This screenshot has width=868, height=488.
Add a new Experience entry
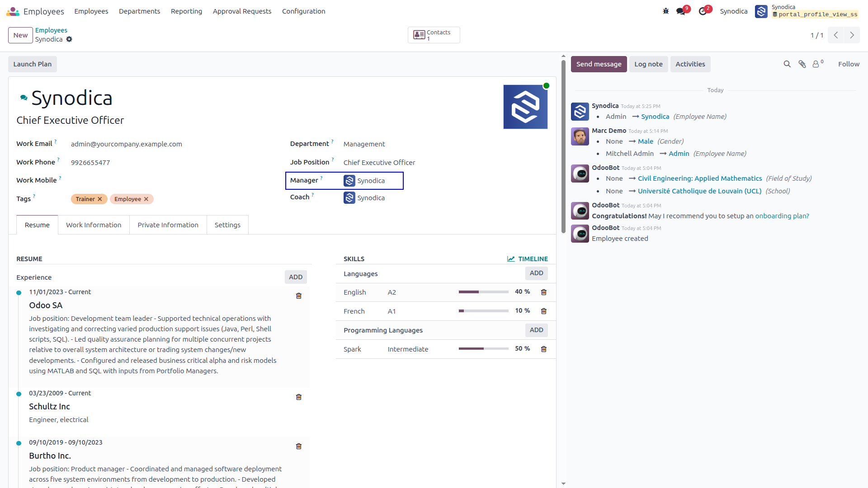(296, 277)
